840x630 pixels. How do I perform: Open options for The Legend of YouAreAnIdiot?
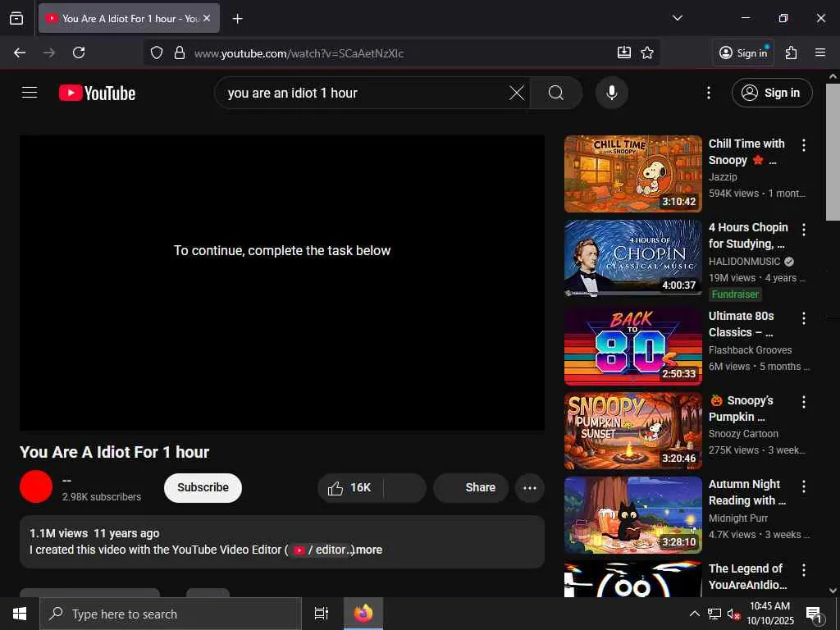tap(803, 569)
